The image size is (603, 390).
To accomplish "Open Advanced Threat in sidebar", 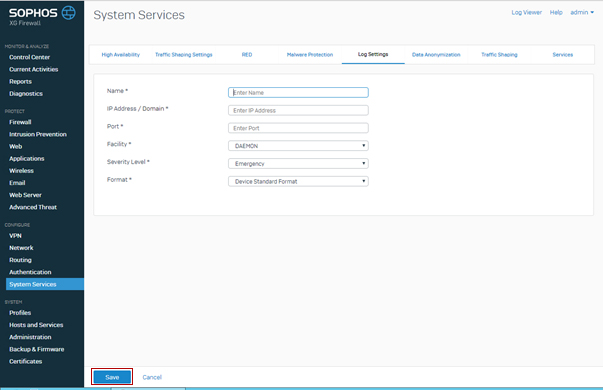I will [33, 207].
